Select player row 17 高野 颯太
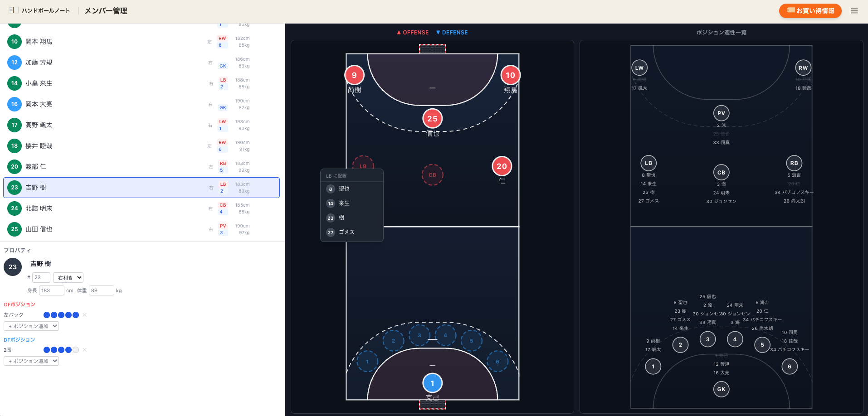 141,125
